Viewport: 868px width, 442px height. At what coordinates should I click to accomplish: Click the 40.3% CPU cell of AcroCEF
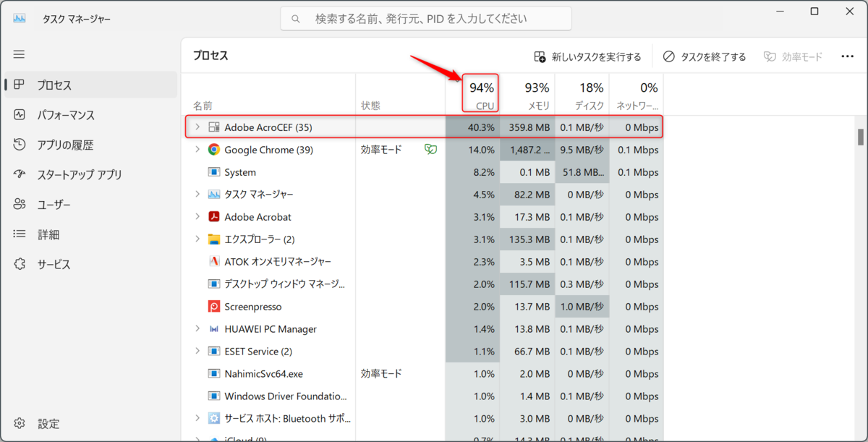pyautogui.click(x=472, y=127)
